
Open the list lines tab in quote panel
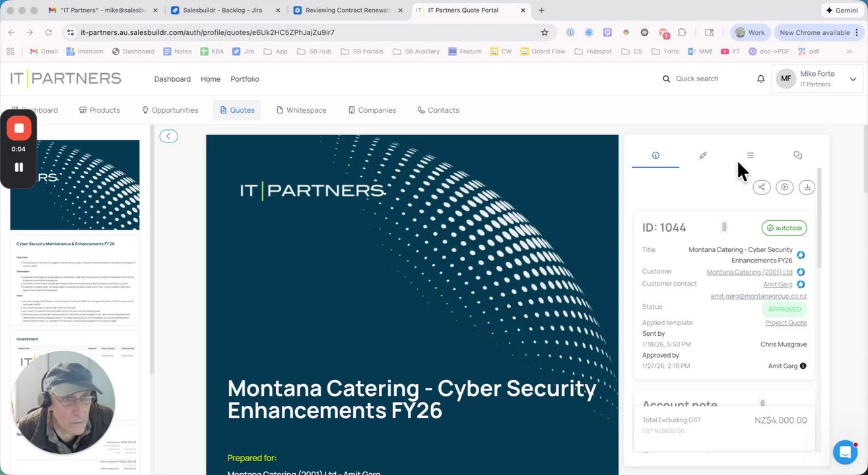tap(750, 156)
